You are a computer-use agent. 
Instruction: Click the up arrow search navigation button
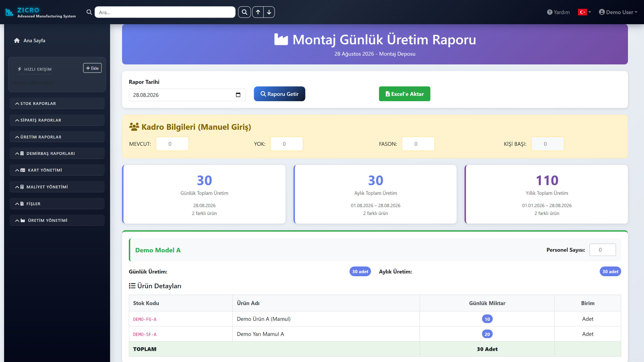coord(258,12)
